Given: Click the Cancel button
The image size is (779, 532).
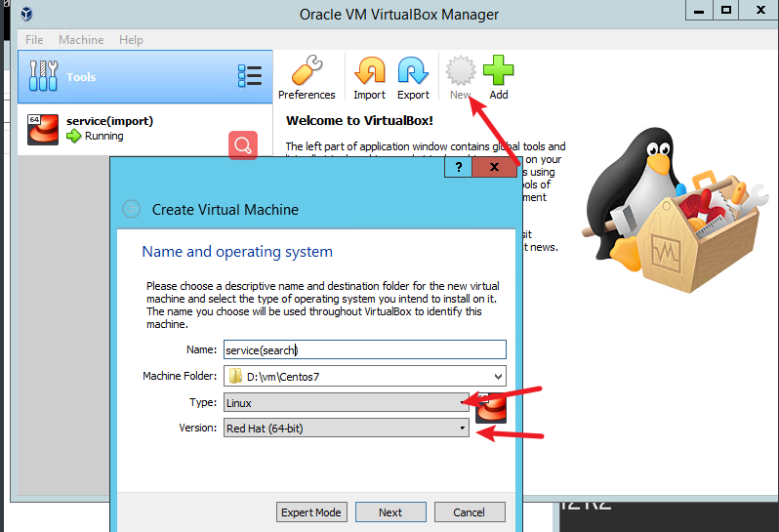Looking at the screenshot, I should [470, 512].
